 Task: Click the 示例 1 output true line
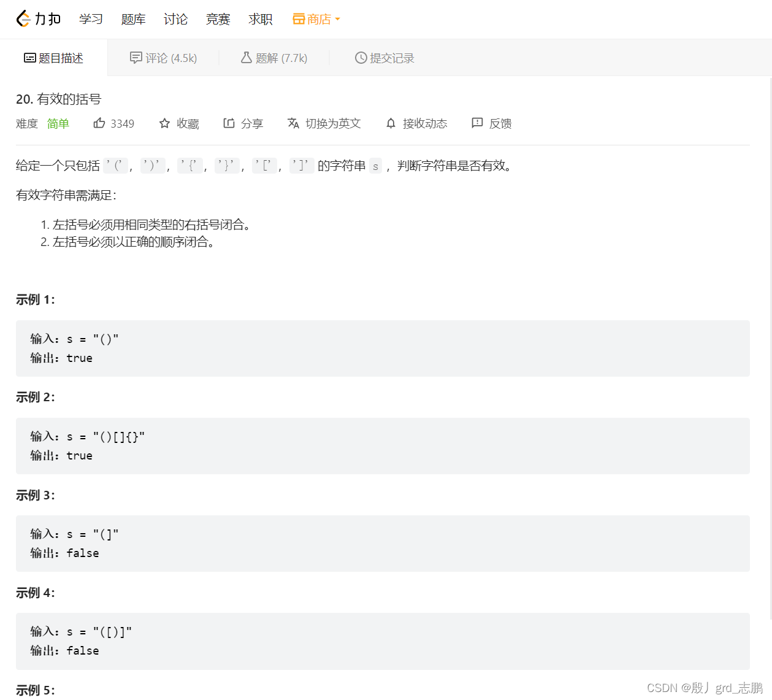tap(61, 358)
